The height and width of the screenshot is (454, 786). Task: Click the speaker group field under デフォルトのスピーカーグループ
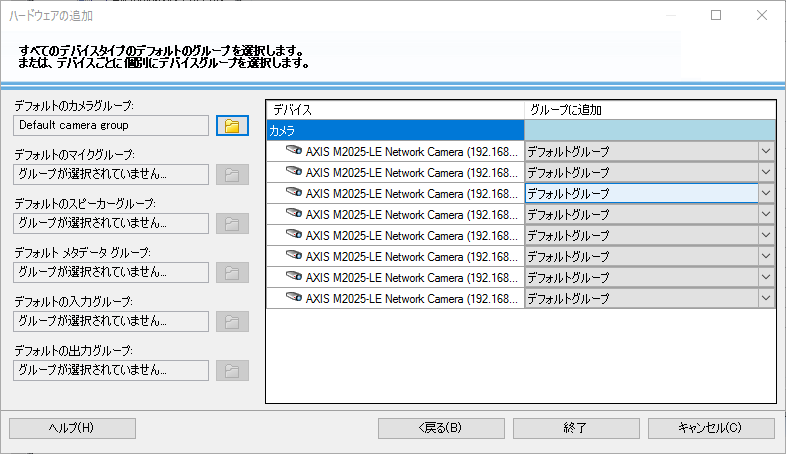pyautogui.click(x=111, y=223)
